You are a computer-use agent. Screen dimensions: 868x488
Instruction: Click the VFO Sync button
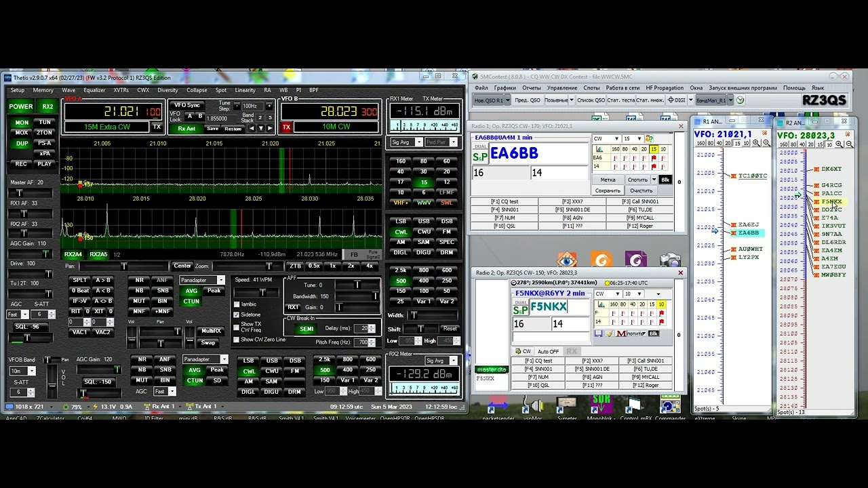[186, 106]
